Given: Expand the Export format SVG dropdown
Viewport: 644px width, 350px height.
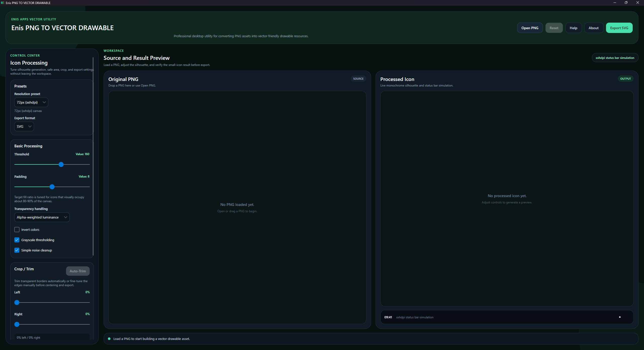Looking at the screenshot, I should pos(24,126).
